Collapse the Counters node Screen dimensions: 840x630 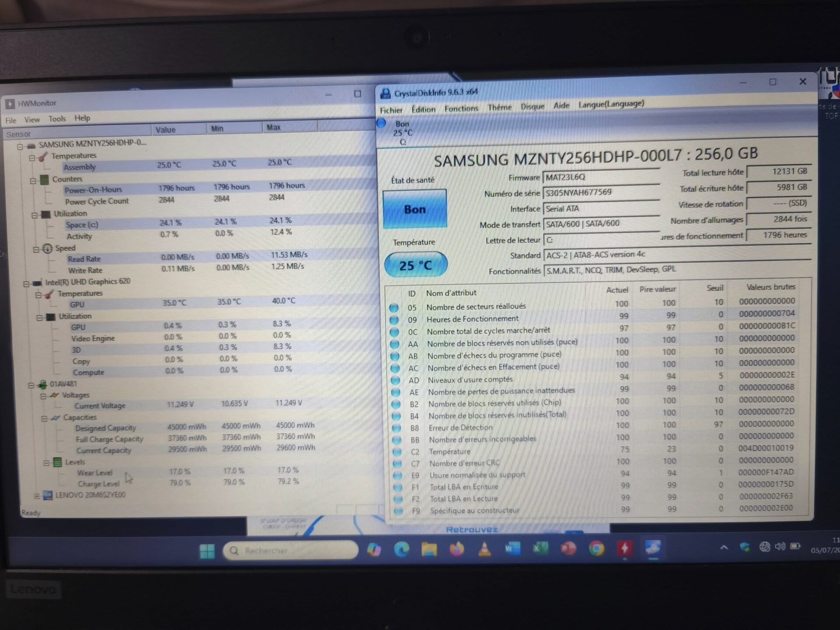pyautogui.click(x=33, y=180)
